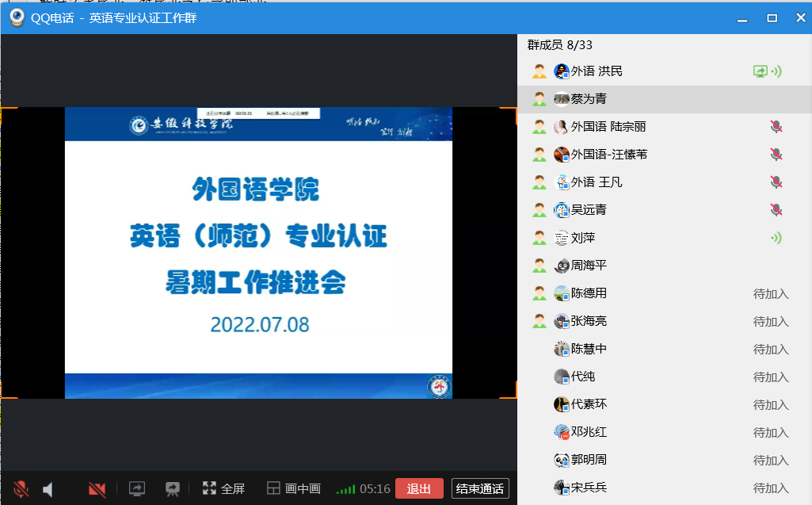Click the QQ电话 webcam icon in title bar
The image size is (812, 505).
[x=17, y=17]
